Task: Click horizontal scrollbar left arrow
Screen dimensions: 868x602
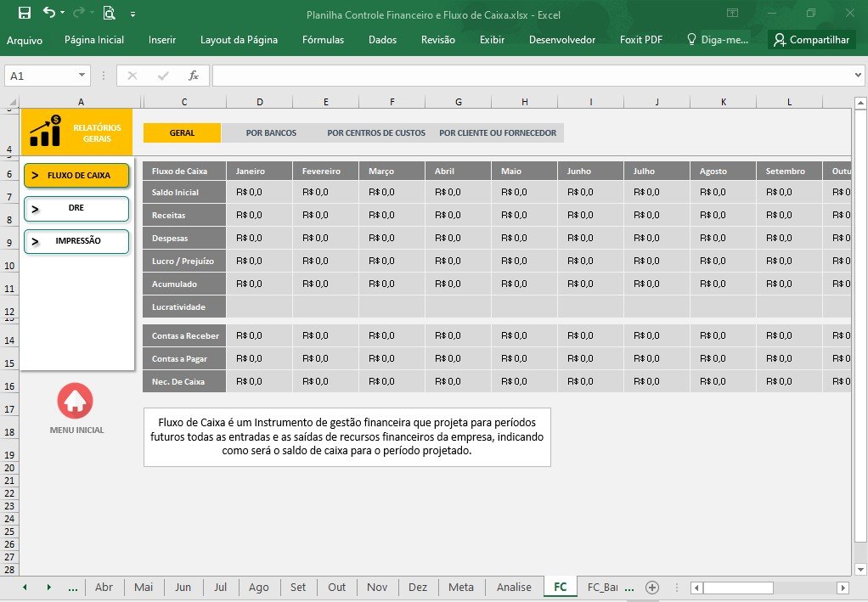Action: point(697,588)
